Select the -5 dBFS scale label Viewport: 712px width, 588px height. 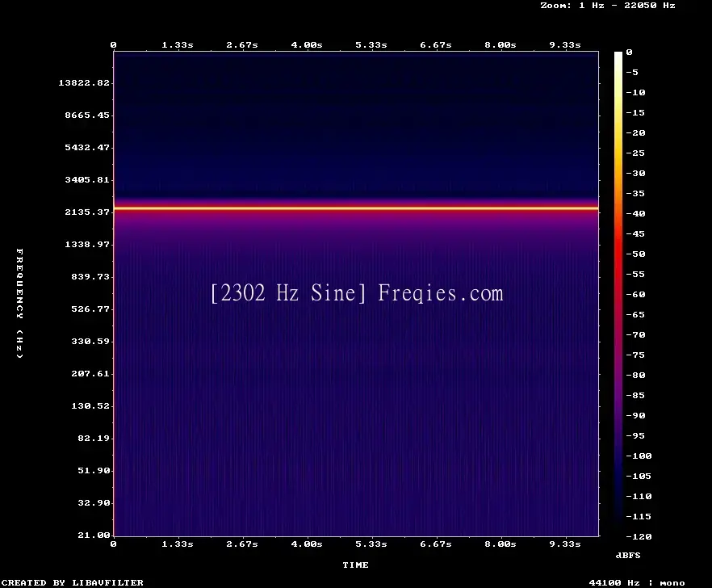click(x=632, y=72)
